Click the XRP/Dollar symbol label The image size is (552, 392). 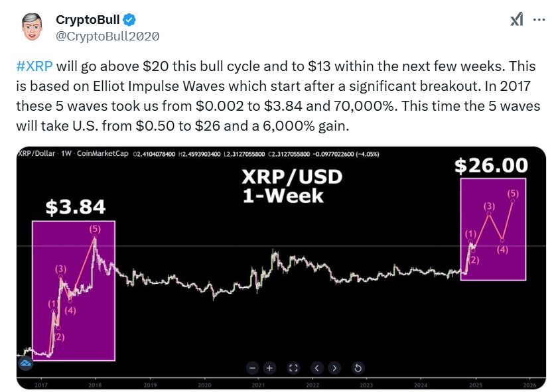(36, 153)
